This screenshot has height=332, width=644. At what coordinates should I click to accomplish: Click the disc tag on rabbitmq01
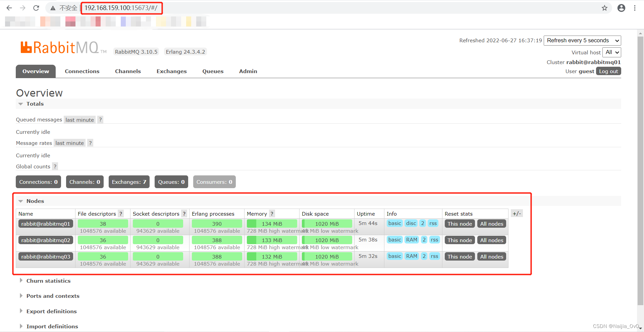411,223
